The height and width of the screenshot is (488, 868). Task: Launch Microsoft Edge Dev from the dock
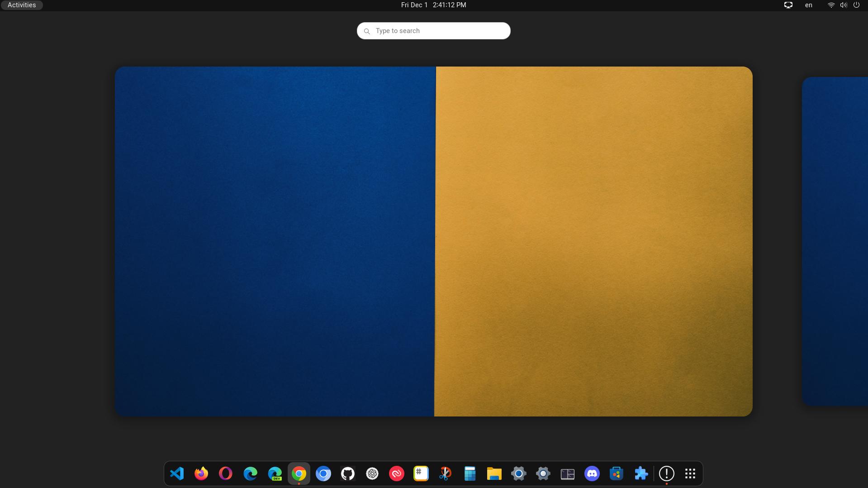[x=275, y=474]
